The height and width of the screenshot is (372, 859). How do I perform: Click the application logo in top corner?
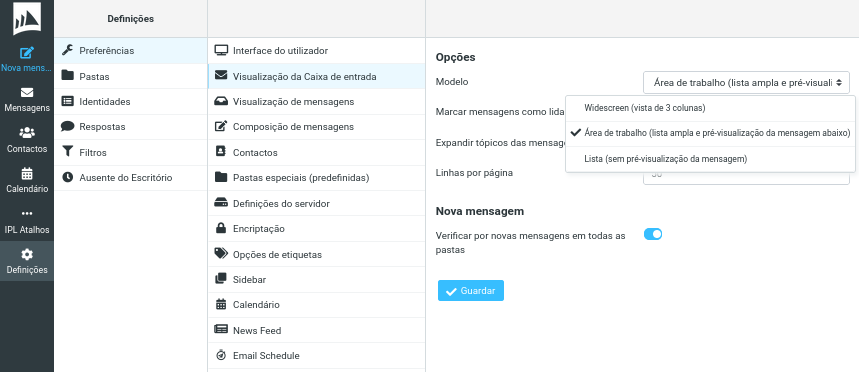27,18
